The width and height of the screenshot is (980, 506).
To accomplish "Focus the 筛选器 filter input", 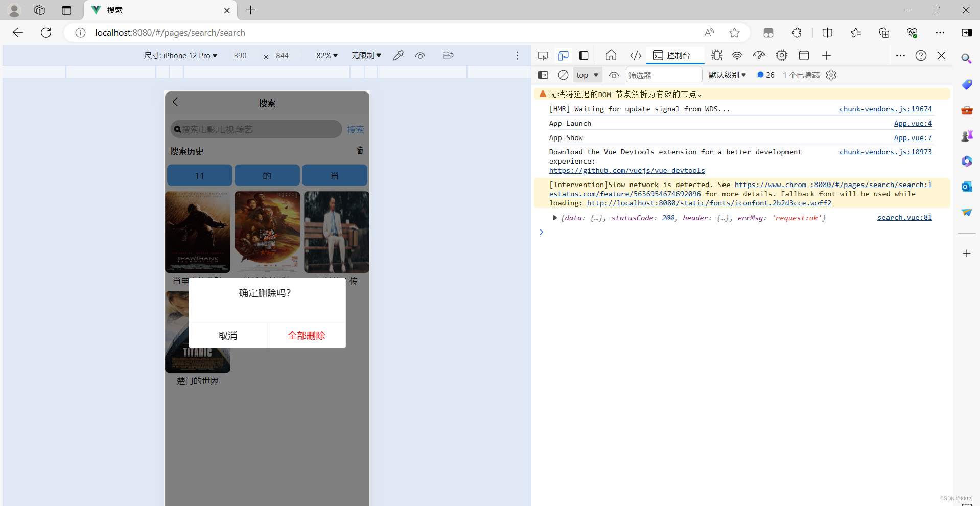I will tap(664, 75).
